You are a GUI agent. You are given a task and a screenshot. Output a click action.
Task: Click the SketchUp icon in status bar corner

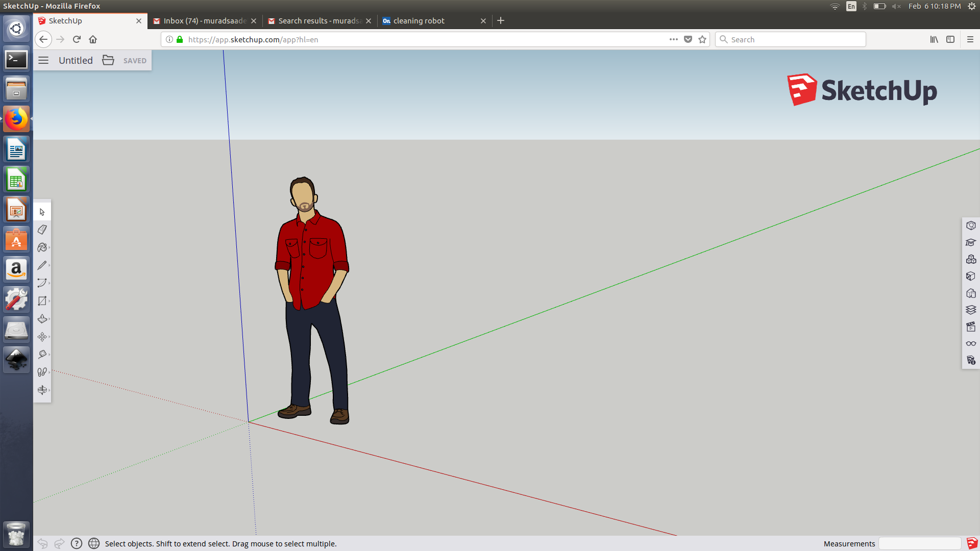click(972, 543)
